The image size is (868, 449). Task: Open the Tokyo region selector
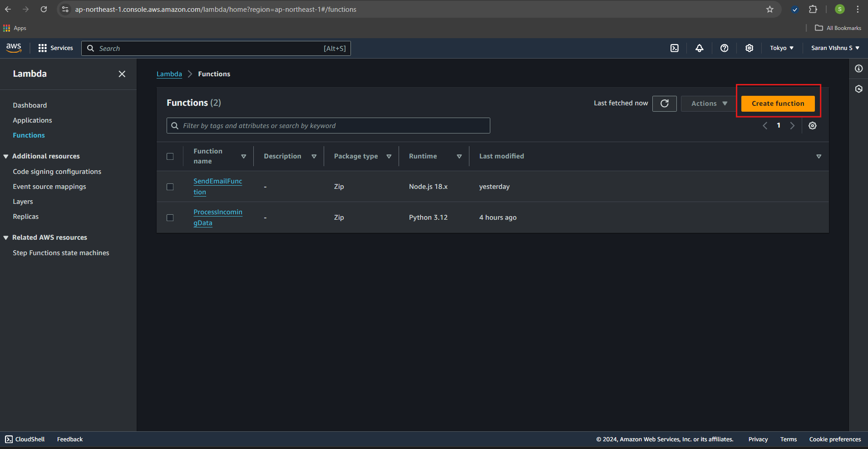click(781, 48)
